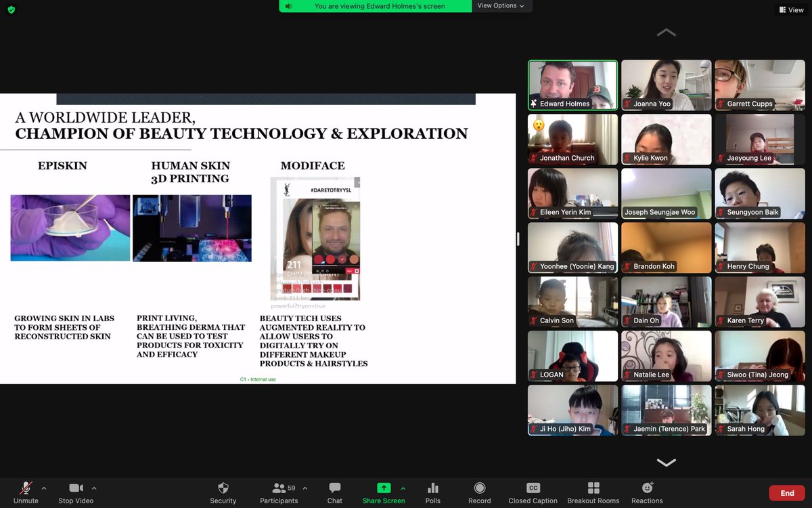Click the muted mic icon on Karen Terry

tap(721, 320)
